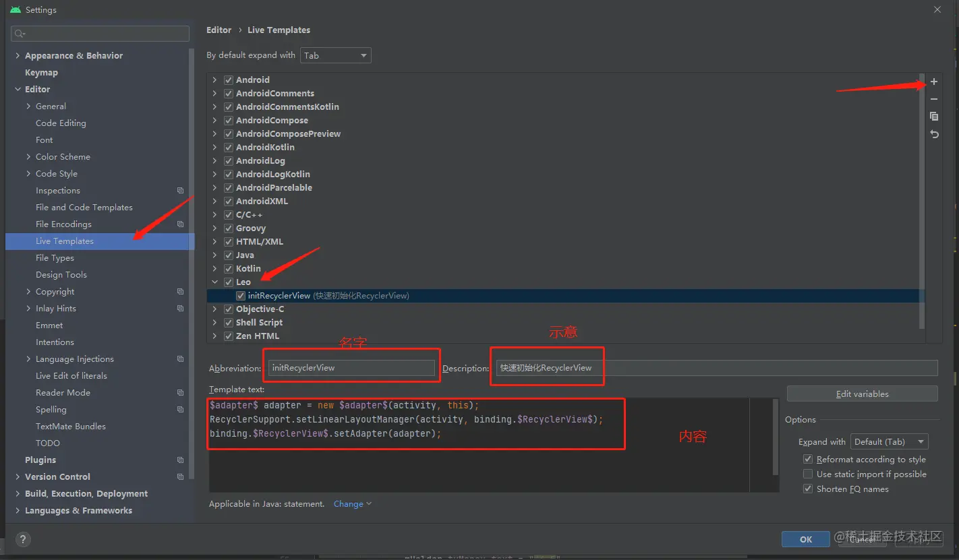This screenshot has width=959, height=560.
Task: Open the Keymap settings page
Action: pos(41,73)
